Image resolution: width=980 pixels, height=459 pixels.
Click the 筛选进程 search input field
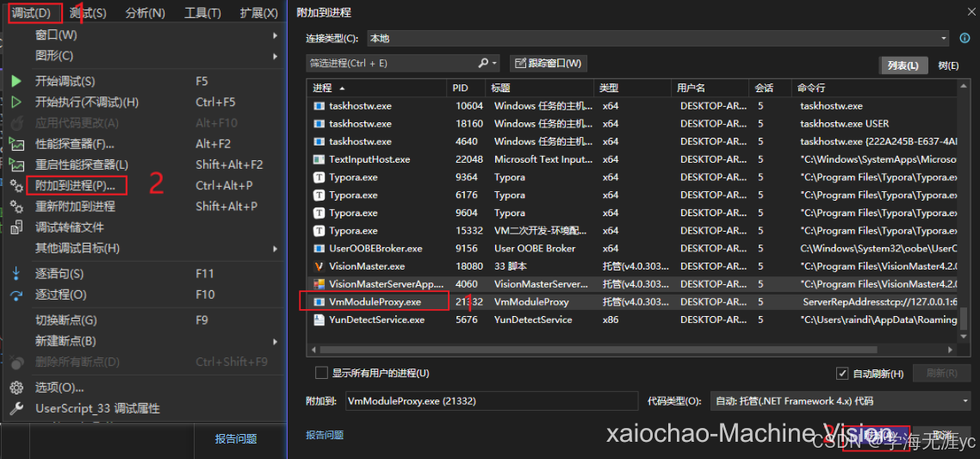click(x=392, y=63)
